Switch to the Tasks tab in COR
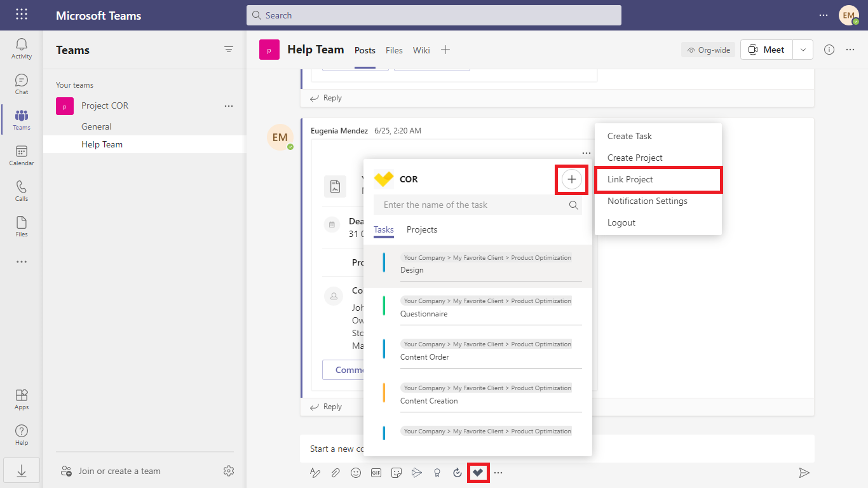 point(384,230)
